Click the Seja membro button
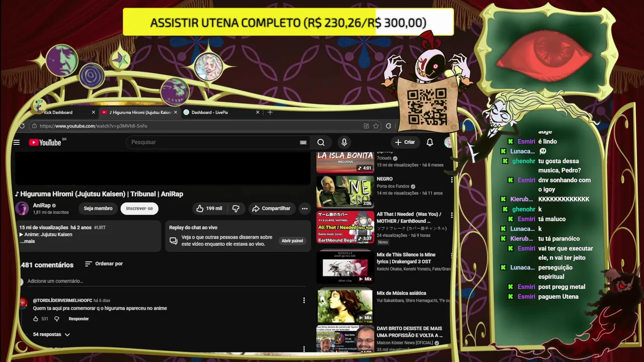Image resolution: width=644 pixels, height=362 pixels. [98, 208]
